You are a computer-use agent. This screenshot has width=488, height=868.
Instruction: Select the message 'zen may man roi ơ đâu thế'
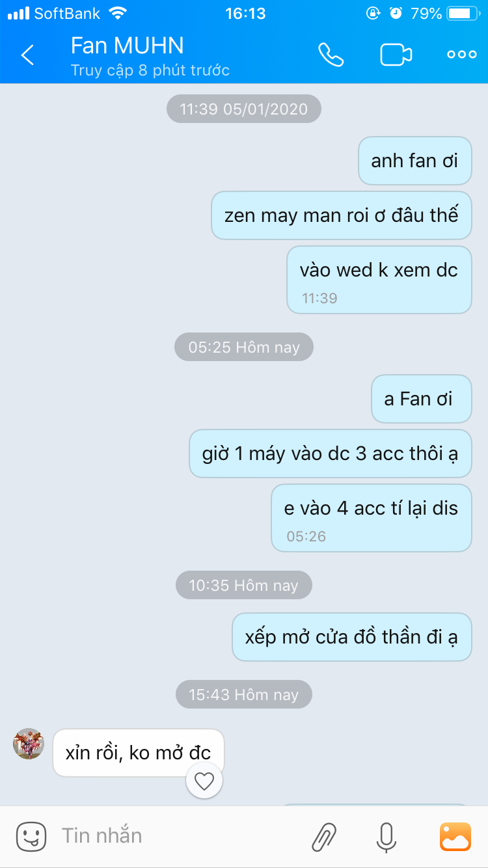(x=342, y=215)
